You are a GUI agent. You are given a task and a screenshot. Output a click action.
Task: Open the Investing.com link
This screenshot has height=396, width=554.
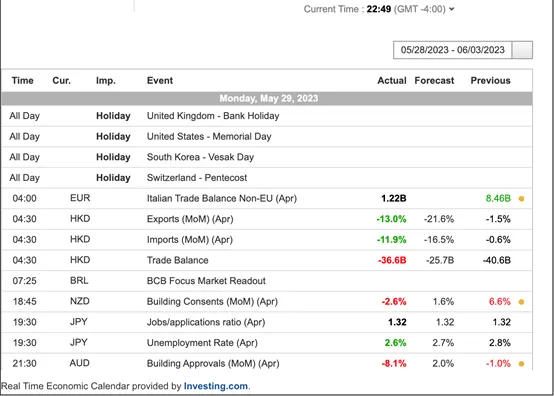(216, 386)
